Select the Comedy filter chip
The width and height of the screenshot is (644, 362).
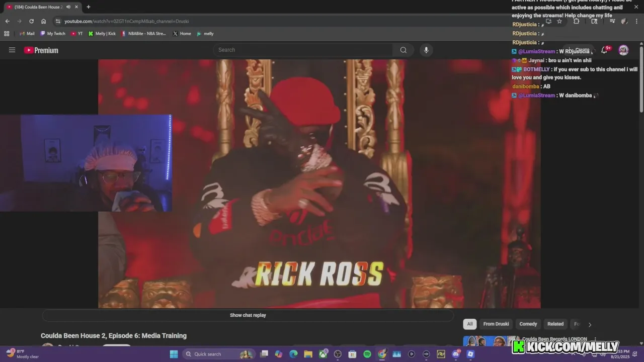point(528,324)
